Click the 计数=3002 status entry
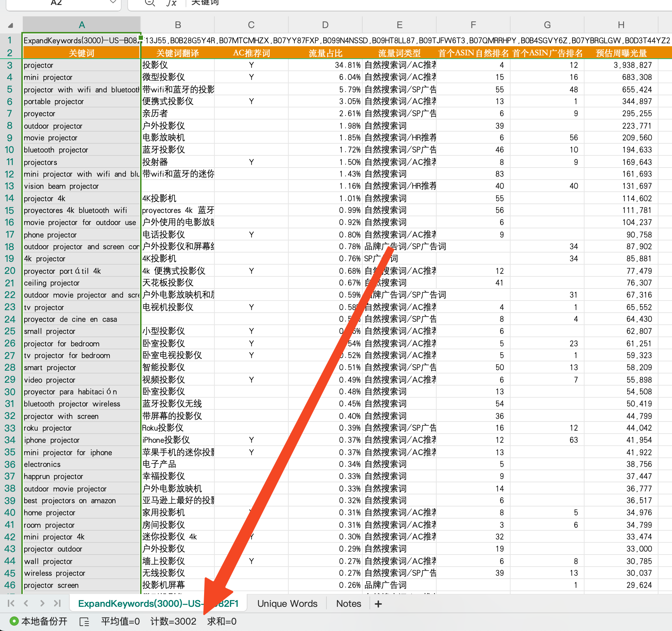672x631 pixels. click(173, 621)
